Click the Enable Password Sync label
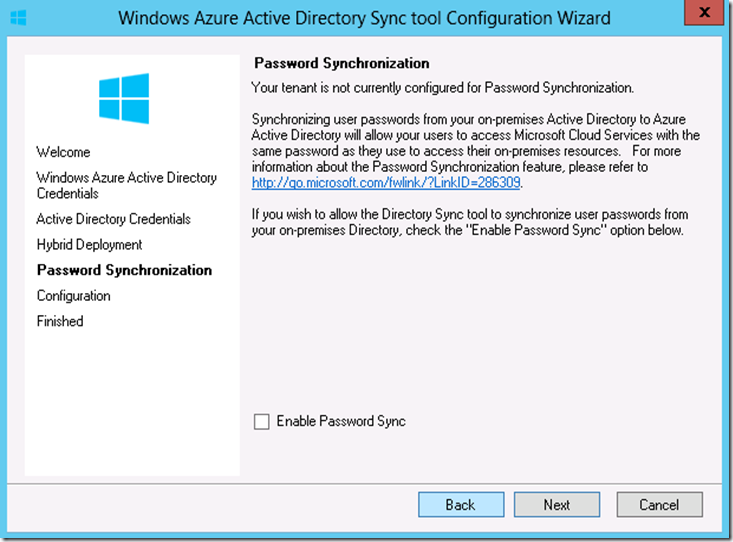This screenshot has width=733, height=542. point(341,421)
